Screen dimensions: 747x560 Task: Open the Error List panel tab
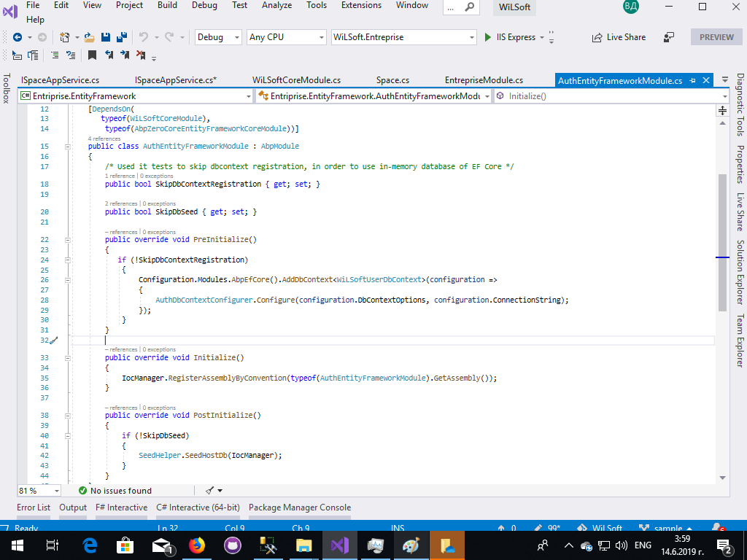(x=34, y=507)
